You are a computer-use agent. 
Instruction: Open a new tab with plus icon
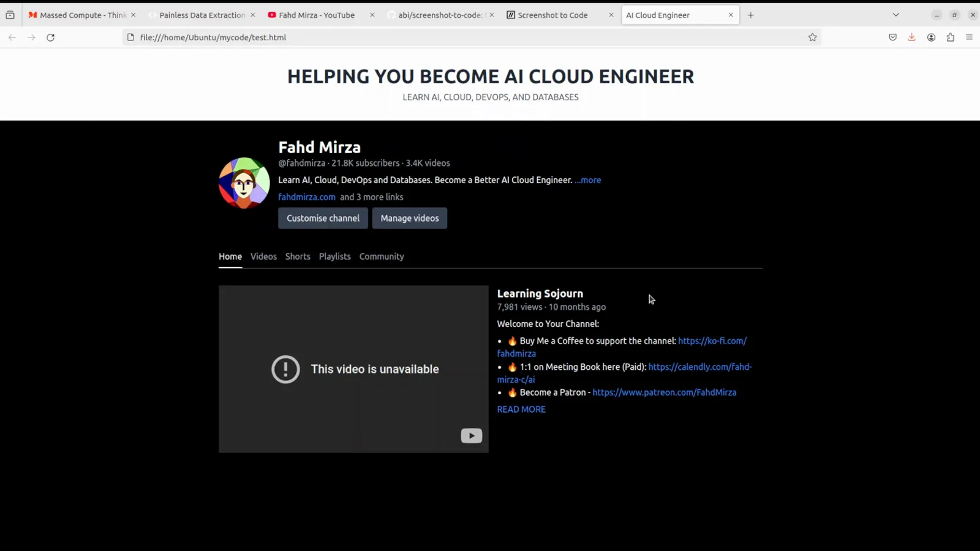(750, 15)
